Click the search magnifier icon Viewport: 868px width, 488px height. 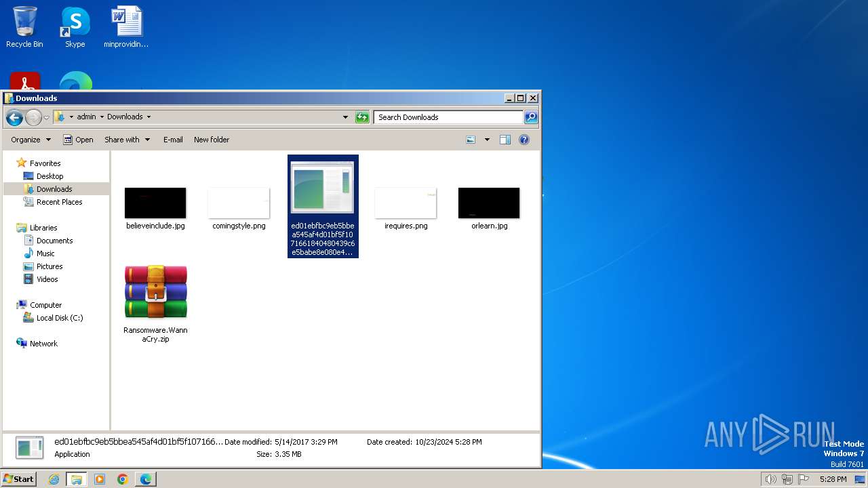pos(531,117)
